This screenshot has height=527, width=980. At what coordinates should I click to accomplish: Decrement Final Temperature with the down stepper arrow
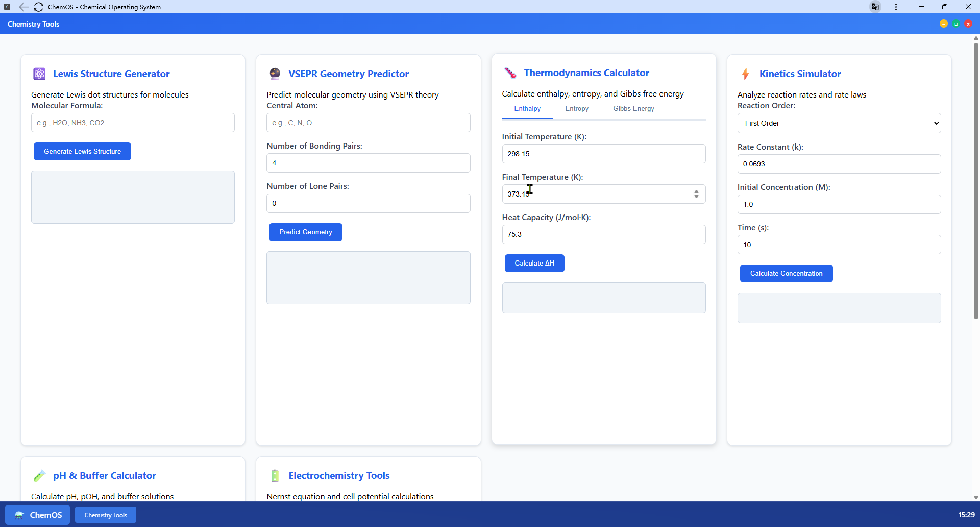[696, 197]
